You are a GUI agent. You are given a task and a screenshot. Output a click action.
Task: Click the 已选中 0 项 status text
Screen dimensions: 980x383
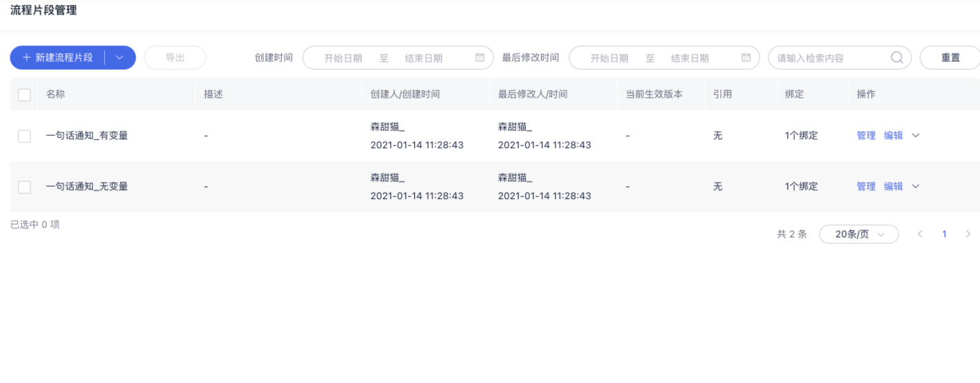(35, 225)
